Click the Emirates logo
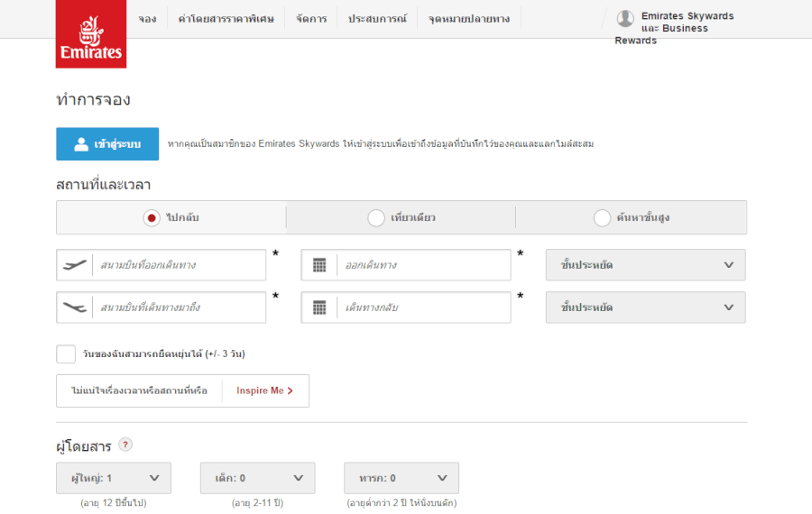The image size is (812, 514). click(90, 34)
